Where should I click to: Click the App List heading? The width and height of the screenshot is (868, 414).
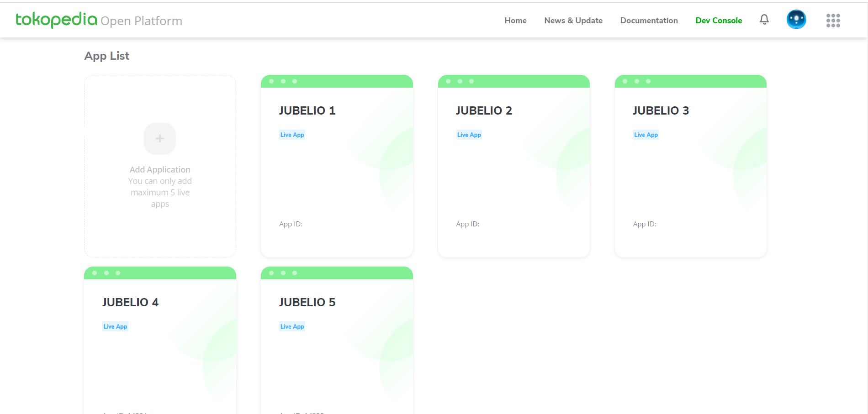click(107, 56)
